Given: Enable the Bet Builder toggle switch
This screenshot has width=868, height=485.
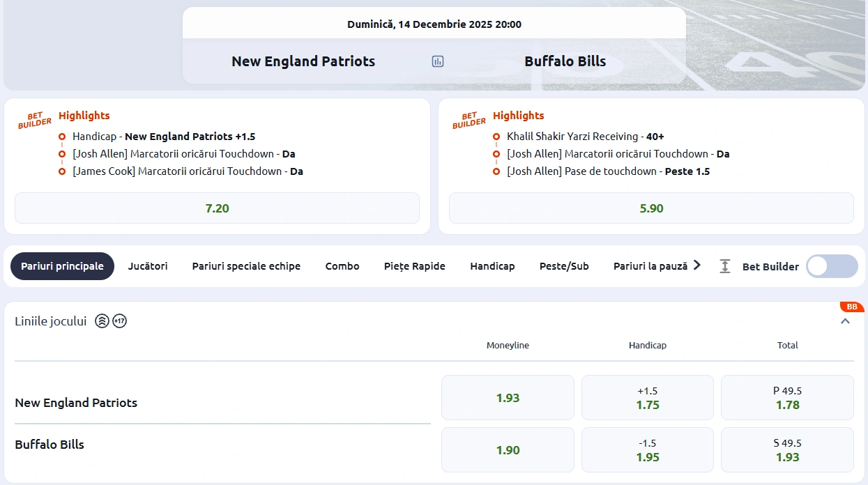Looking at the screenshot, I should point(832,266).
